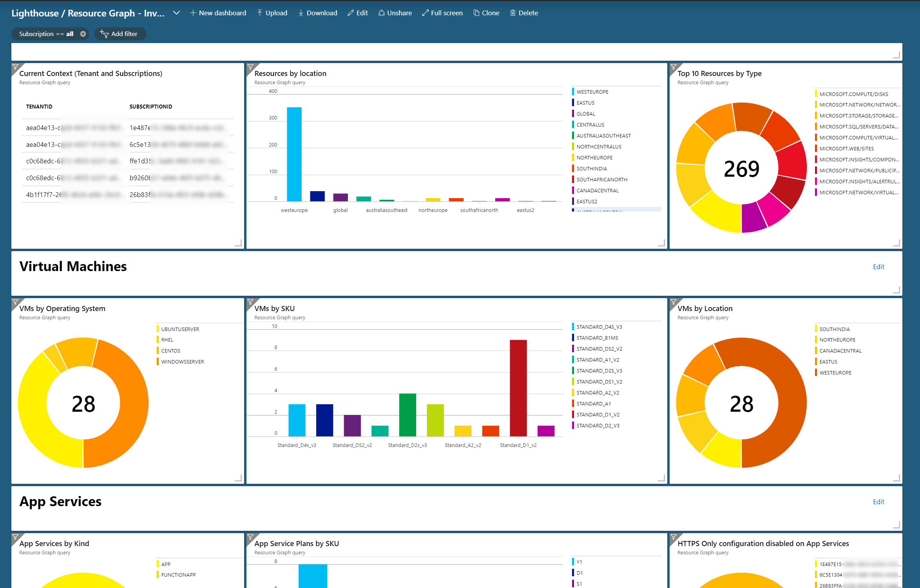Remove the Subscription == all filter
The width and height of the screenshot is (920, 588).
coord(82,34)
